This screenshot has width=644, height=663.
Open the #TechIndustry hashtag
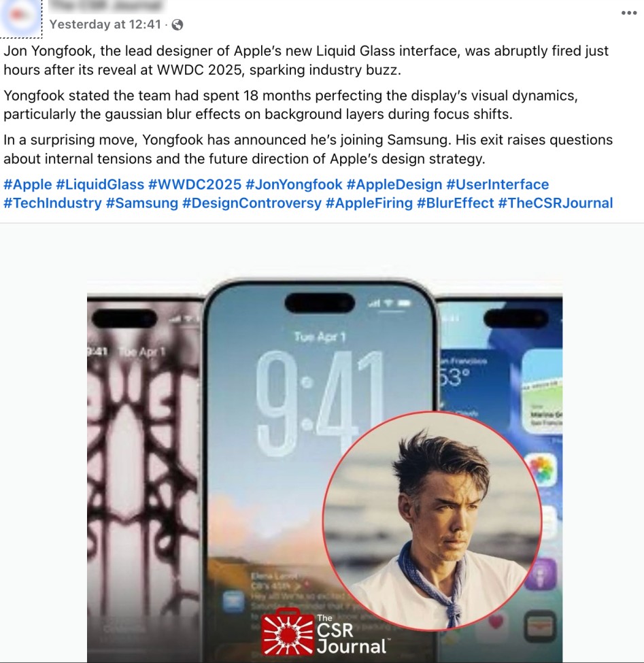click(x=53, y=203)
